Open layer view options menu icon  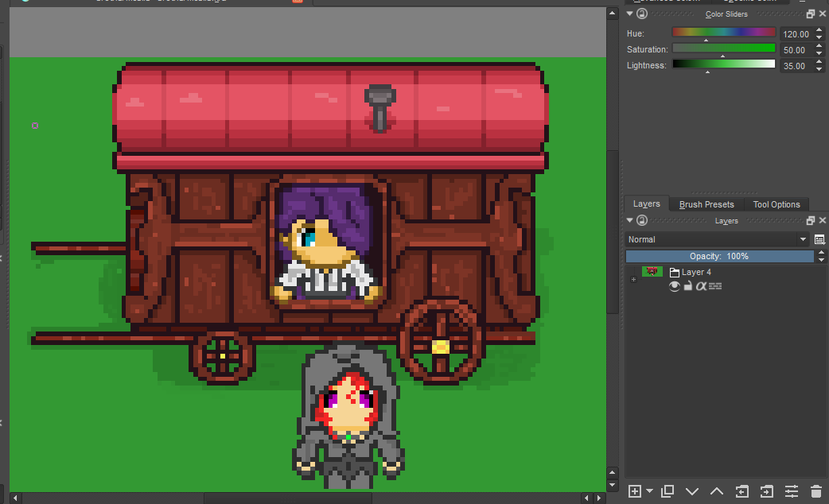819,240
